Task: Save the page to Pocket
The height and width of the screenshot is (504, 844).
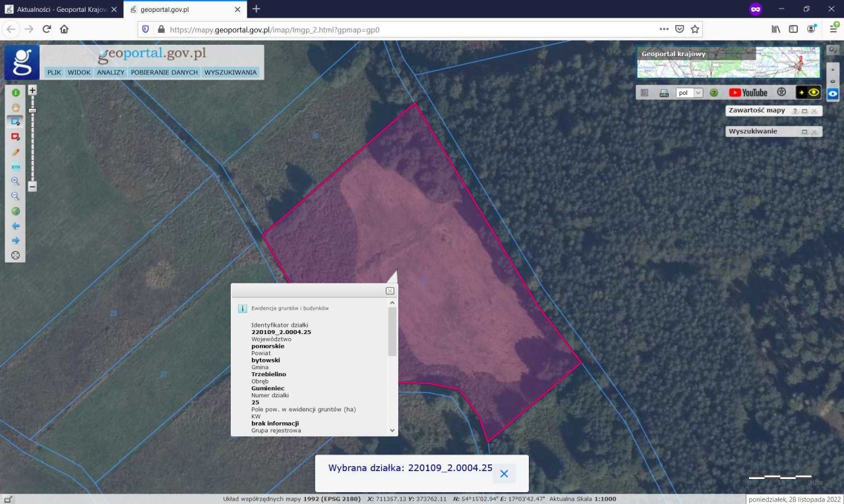Action: coord(679,29)
